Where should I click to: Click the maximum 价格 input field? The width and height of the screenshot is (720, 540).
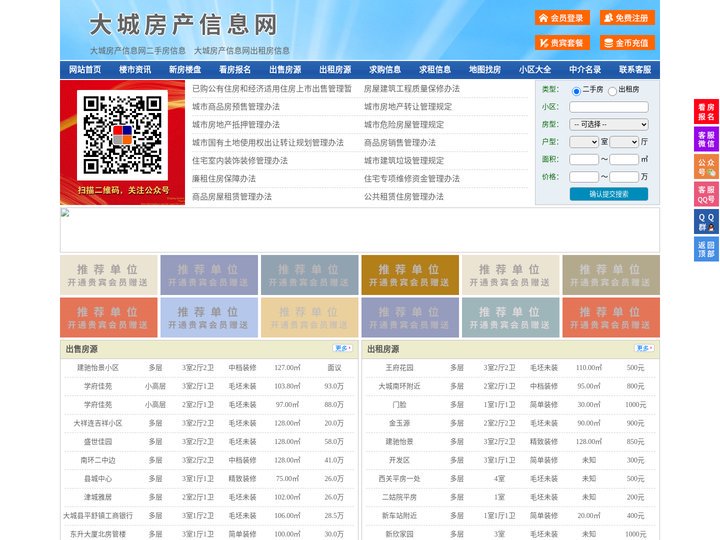[x=624, y=177]
